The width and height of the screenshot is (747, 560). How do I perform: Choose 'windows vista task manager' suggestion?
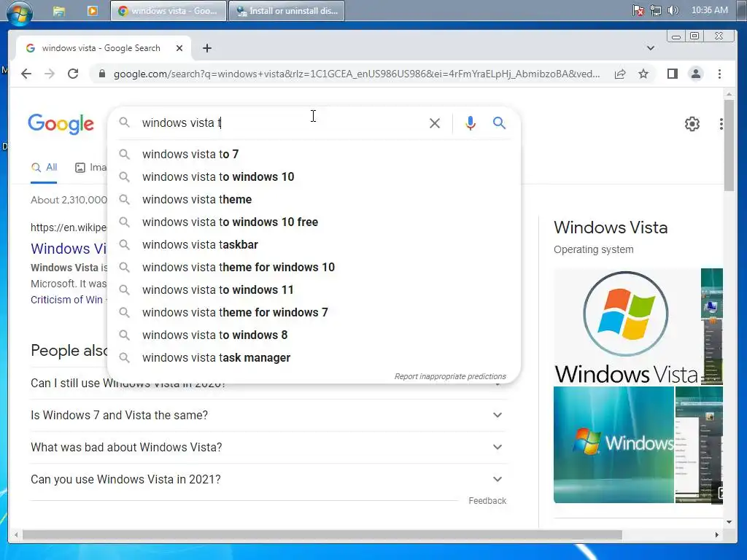314,357
